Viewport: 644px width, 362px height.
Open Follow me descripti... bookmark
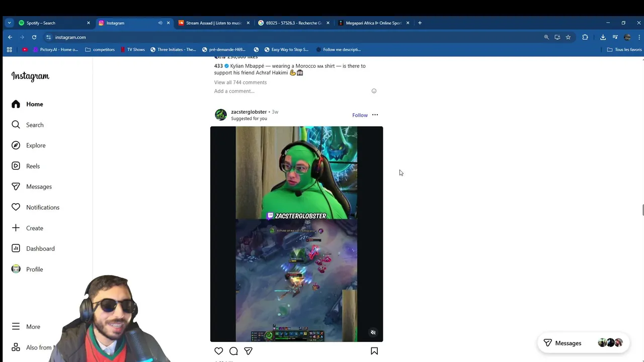338,49
